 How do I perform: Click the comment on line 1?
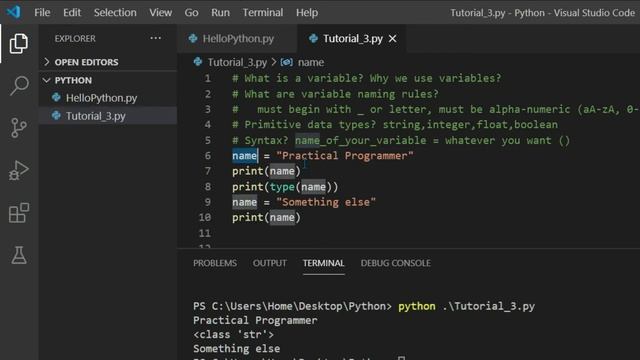point(367,78)
